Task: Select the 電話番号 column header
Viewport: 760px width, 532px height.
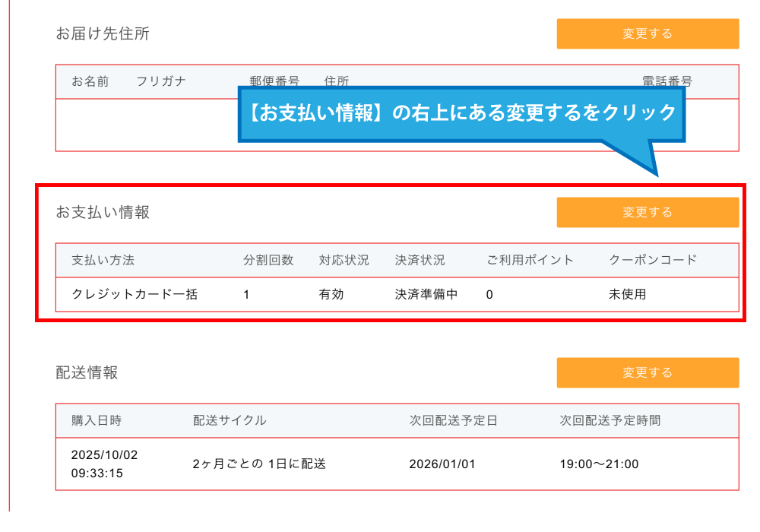Action: (x=667, y=81)
